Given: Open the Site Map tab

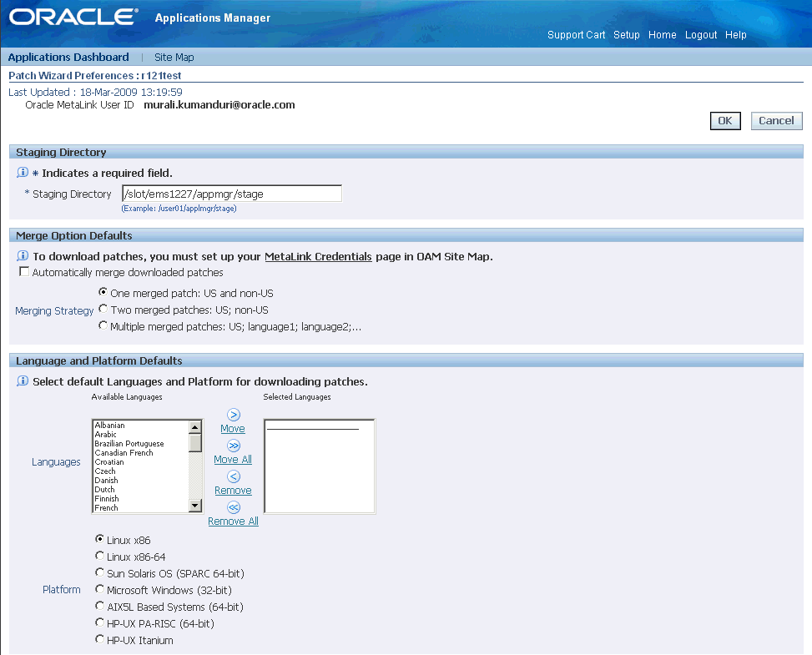Looking at the screenshot, I should point(174,57).
